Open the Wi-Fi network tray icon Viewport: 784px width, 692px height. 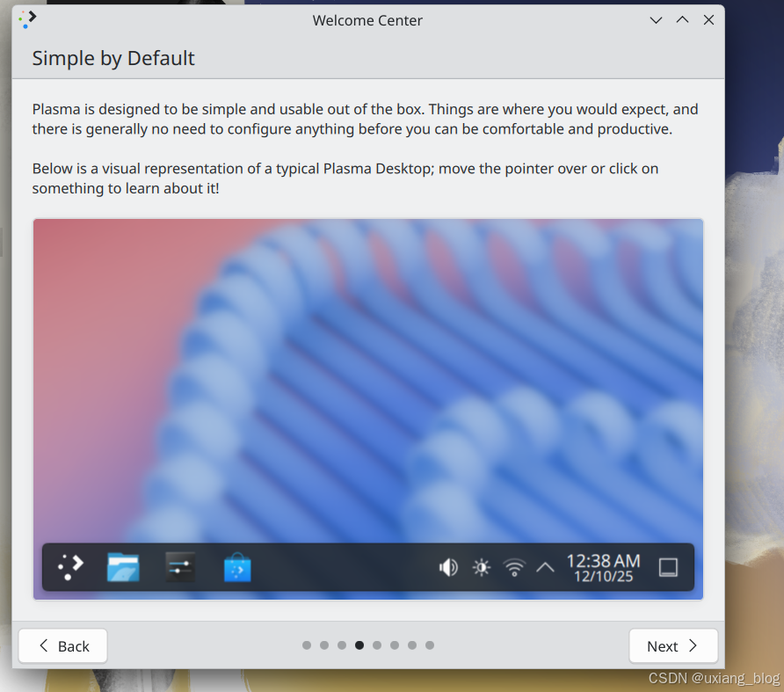514,567
